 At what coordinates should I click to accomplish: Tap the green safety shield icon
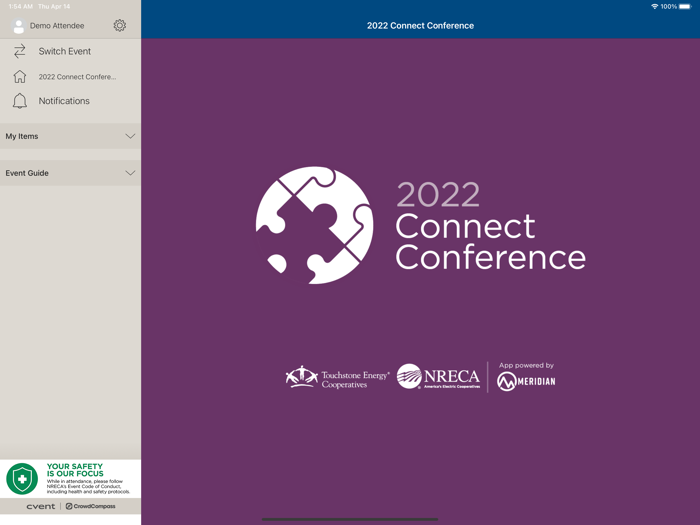pos(22,479)
